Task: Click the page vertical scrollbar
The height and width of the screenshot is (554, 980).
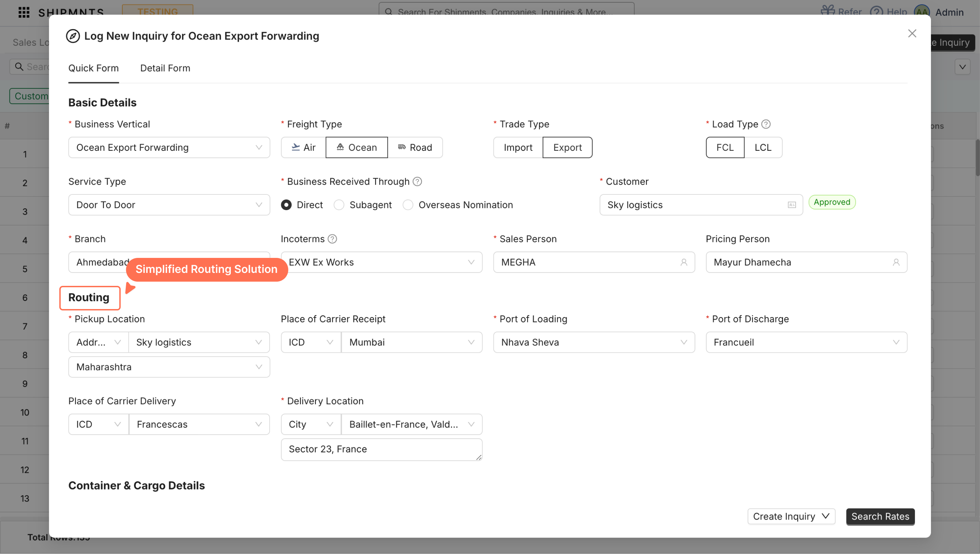Action: (x=977, y=158)
